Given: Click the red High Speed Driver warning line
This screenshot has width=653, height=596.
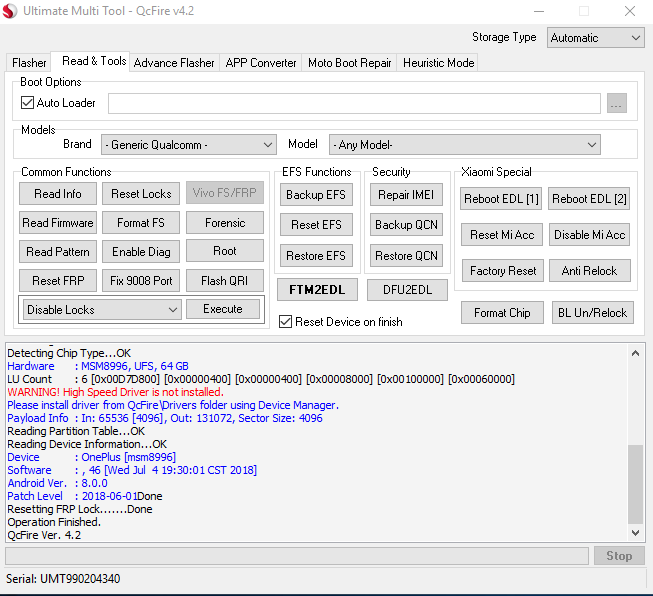Looking at the screenshot, I should tap(115, 392).
